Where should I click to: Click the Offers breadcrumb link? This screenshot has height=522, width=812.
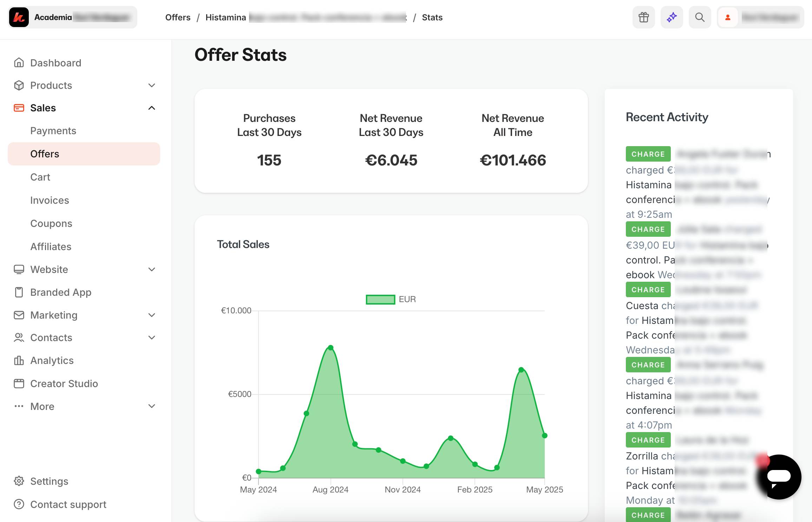coord(178,17)
